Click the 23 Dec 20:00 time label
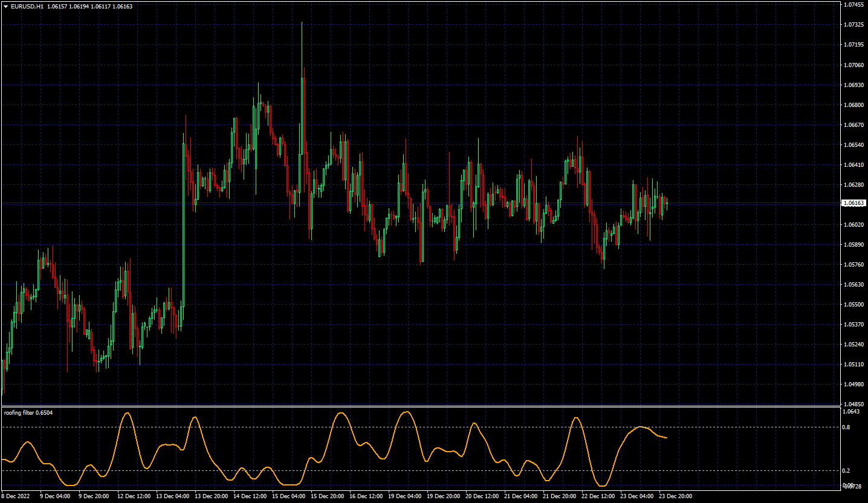 pyautogui.click(x=675, y=496)
